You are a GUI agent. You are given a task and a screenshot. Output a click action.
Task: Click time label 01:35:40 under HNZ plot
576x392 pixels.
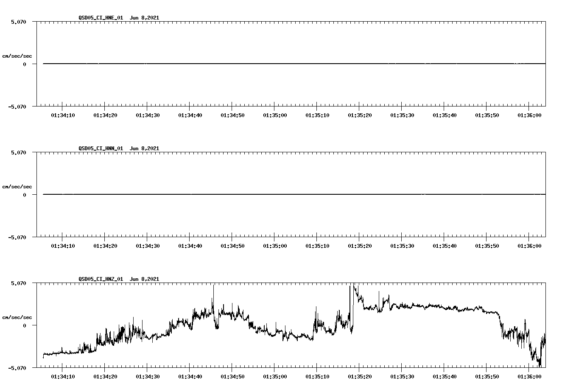point(445,377)
